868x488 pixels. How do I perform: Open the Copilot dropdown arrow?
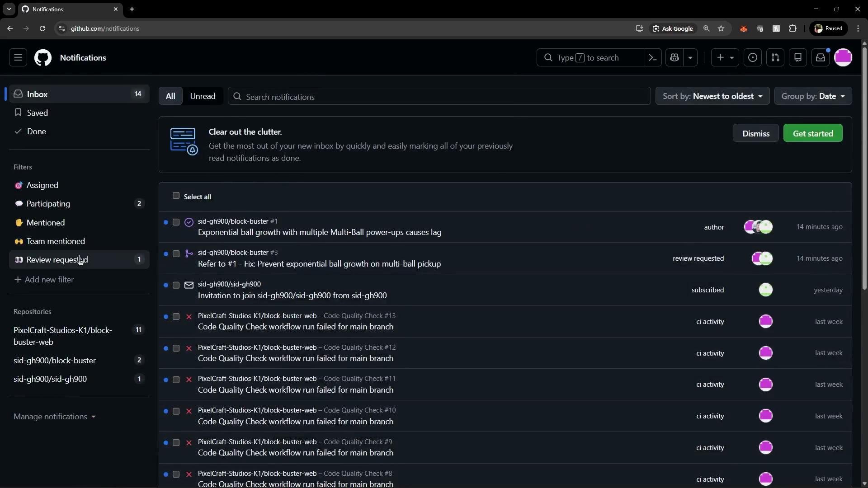coord(690,58)
